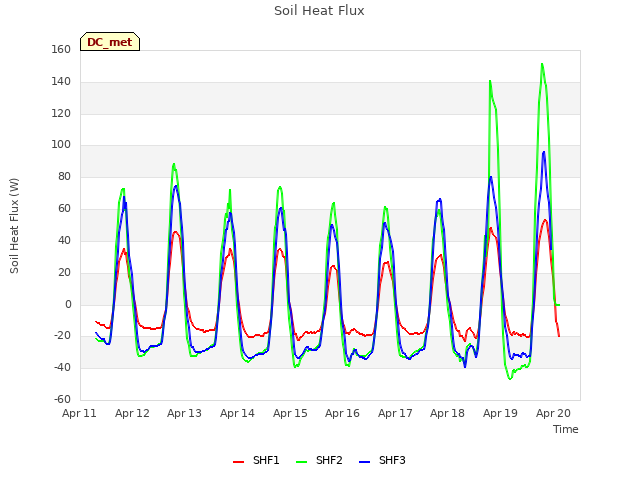Click the -40 y-axis tick label
The width and height of the screenshot is (640, 480).
click(x=62, y=368)
